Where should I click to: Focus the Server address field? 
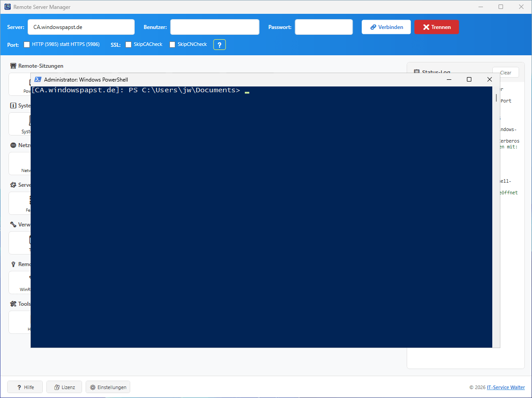pyautogui.click(x=81, y=27)
